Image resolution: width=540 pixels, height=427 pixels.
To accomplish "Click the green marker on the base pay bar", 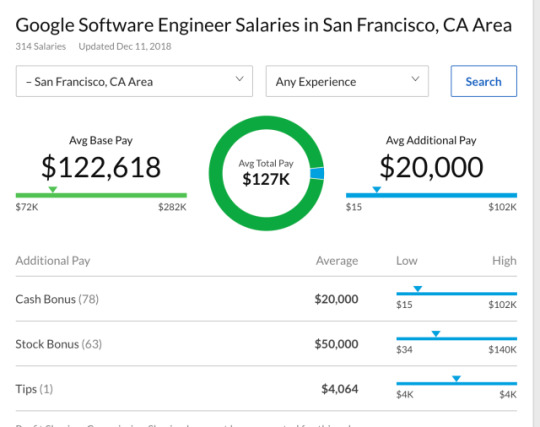I will (53, 189).
